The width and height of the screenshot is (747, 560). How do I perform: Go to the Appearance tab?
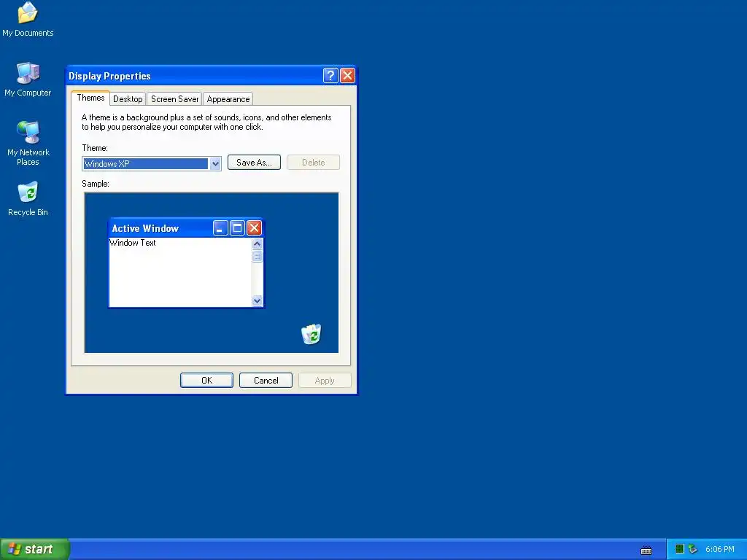pyautogui.click(x=228, y=99)
